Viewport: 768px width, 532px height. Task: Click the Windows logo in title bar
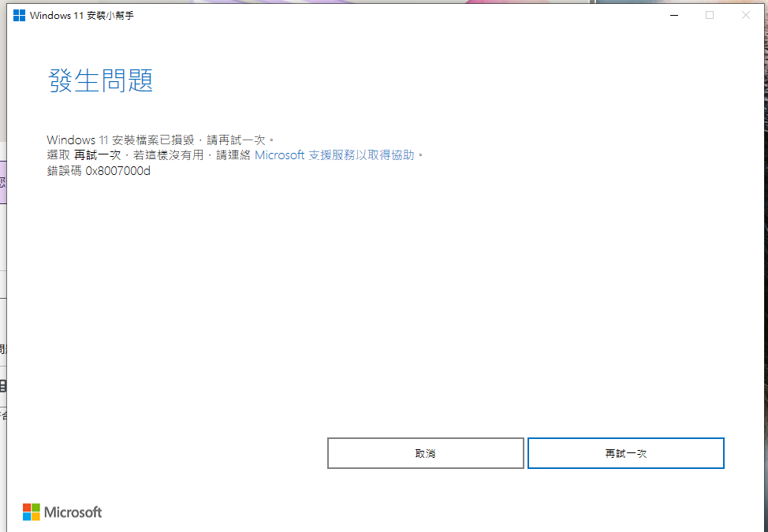[x=19, y=16]
